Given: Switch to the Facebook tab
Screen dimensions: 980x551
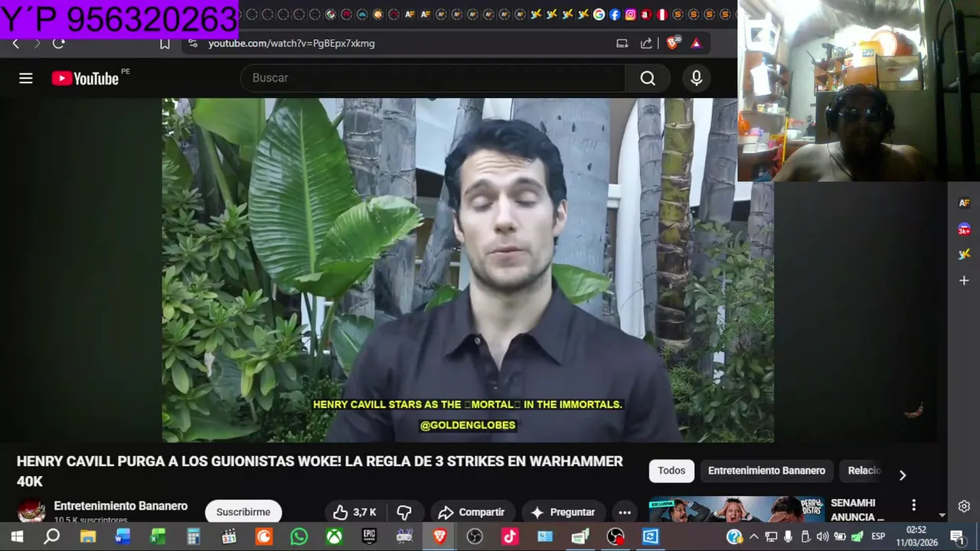Looking at the screenshot, I should [x=615, y=15].
